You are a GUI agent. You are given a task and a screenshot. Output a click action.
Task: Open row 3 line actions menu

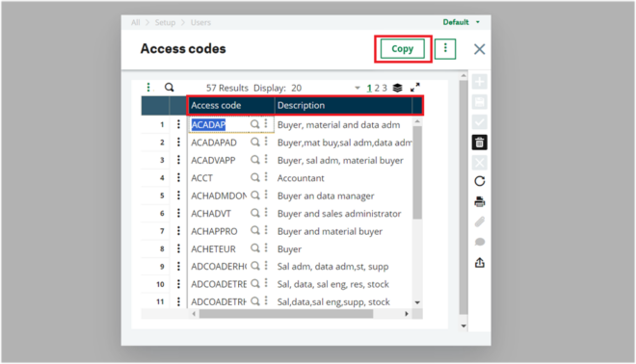(x=178, y=160)
